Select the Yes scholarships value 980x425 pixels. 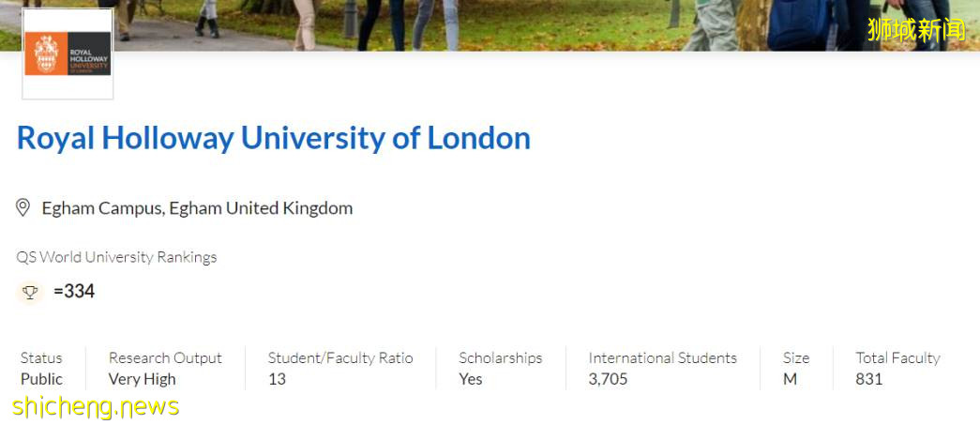click(x=471, y=379)
